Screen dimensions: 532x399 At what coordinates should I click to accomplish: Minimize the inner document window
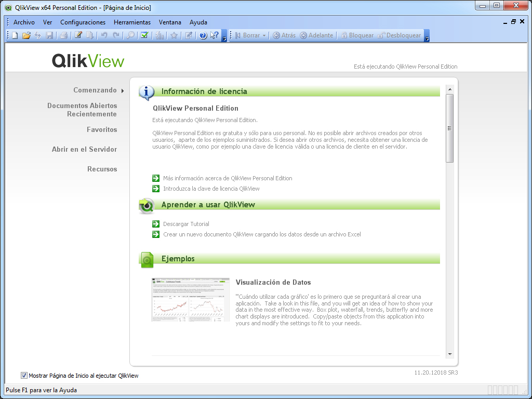(x=505, y=22)
